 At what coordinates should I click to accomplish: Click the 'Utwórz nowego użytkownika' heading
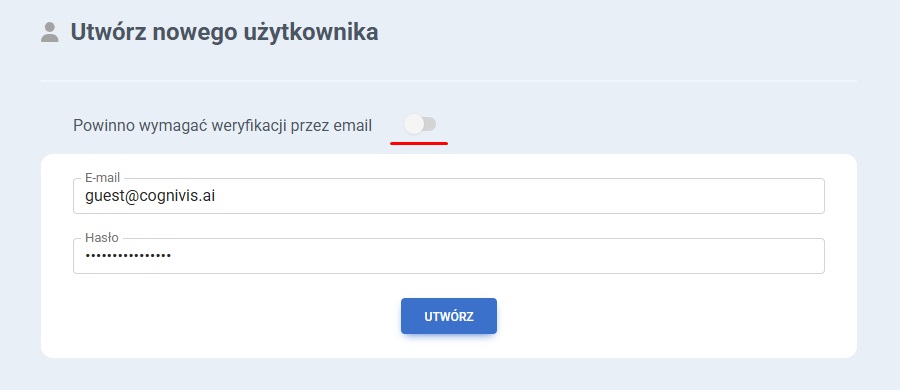(x=224, y=32)
